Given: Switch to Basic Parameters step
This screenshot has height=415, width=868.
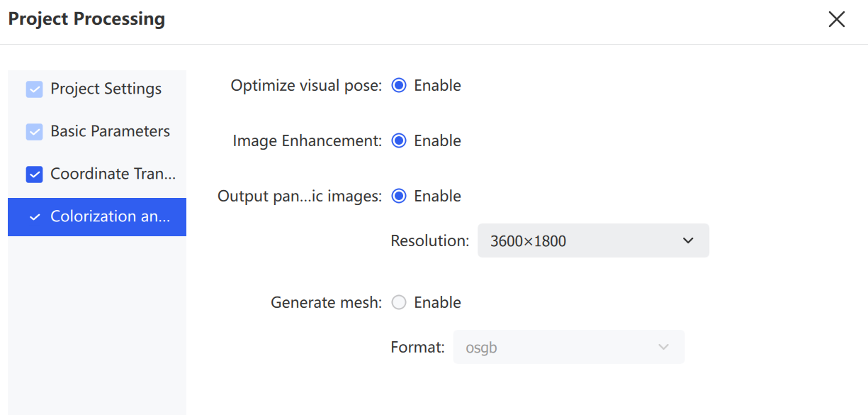Looking at the screenshot, I should pyautogui.click(x=110, y=131).
